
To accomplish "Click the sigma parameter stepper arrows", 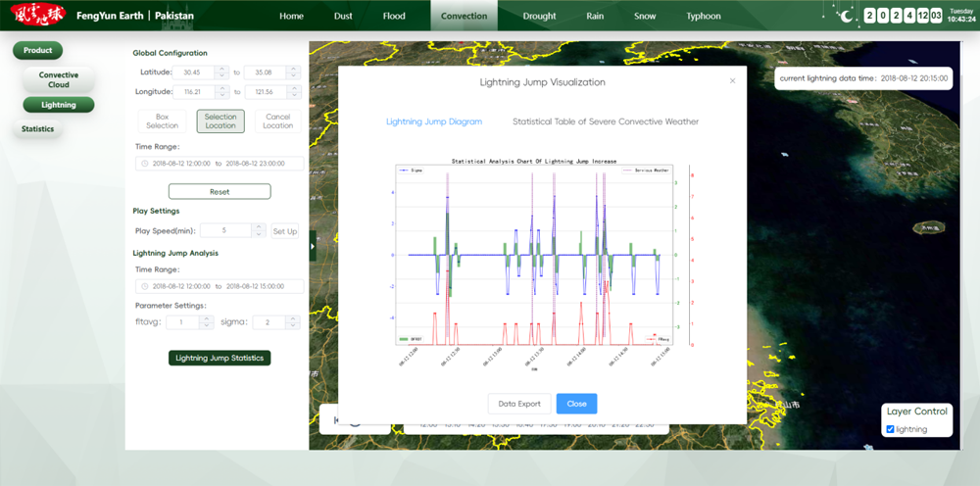I will 294,321.
